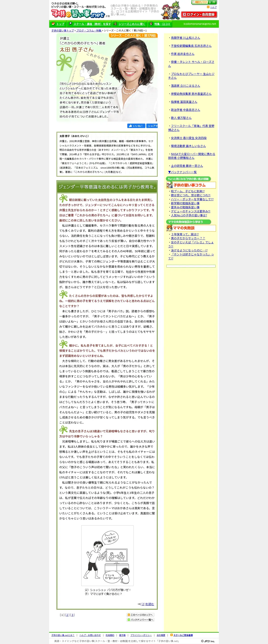Open 環境活動家 露木しいなさん link
This screenshot has height=644, width=268.
pos(188,146)
